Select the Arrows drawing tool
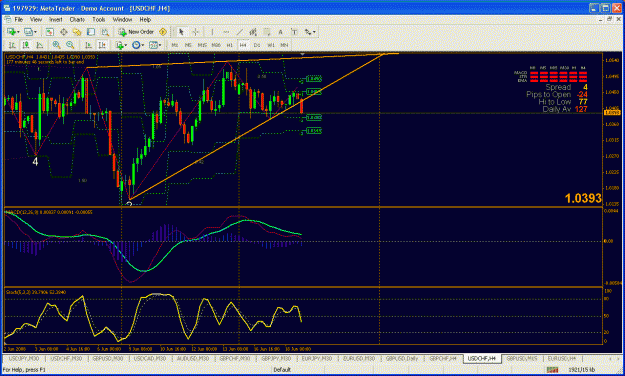The width and height of the screenshot is (625, 376). (308, 32)
